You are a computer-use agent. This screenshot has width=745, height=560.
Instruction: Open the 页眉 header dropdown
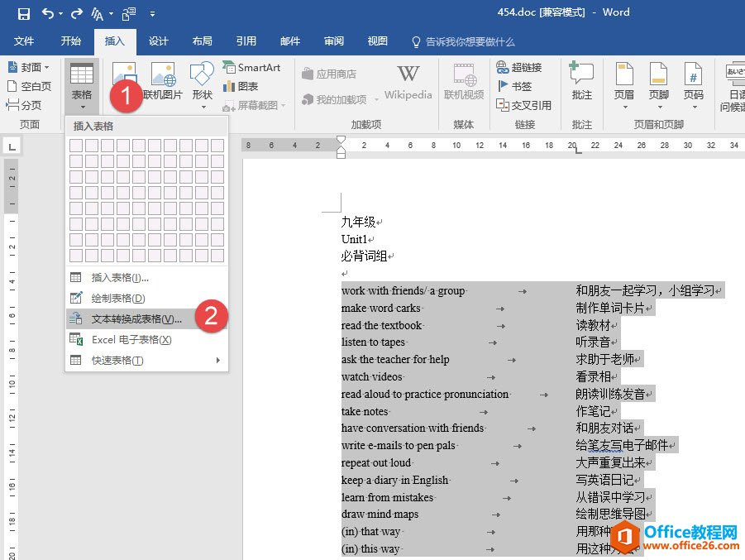tap(624, 83)
